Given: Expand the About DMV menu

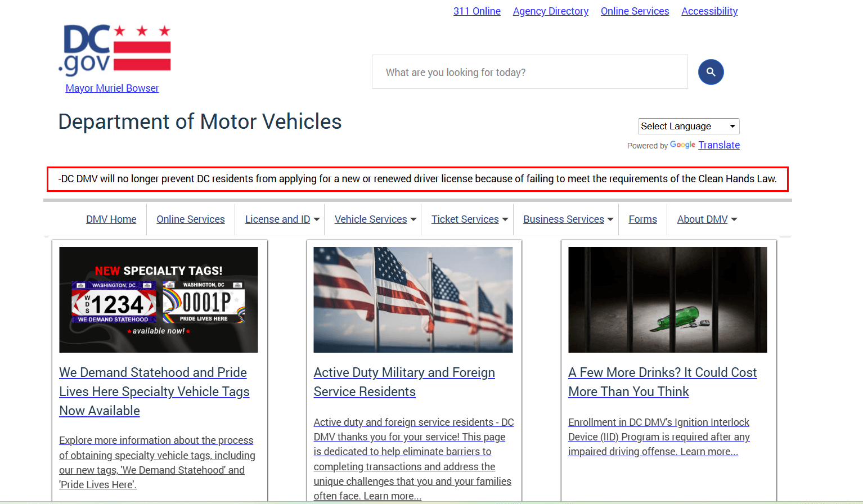Looking at the screenshot, I should [x=705, y=219].
